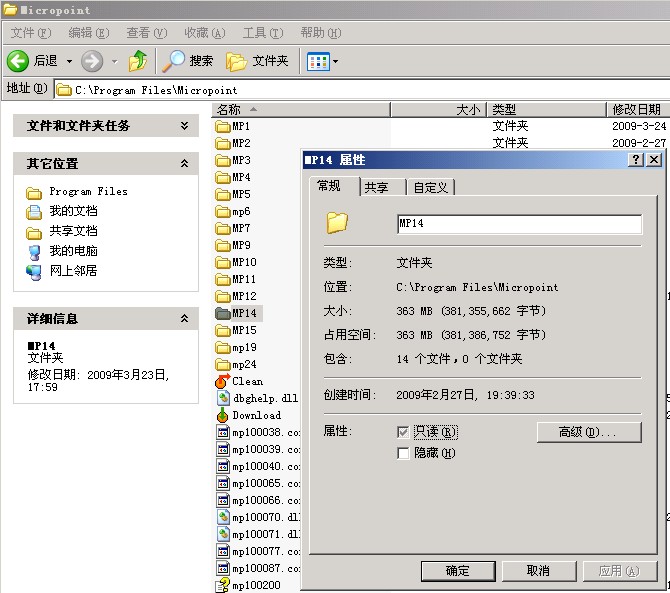Select the dbghelp.dll file icon
This screenshot has width=670, height=593.
[x=223, y=398]
